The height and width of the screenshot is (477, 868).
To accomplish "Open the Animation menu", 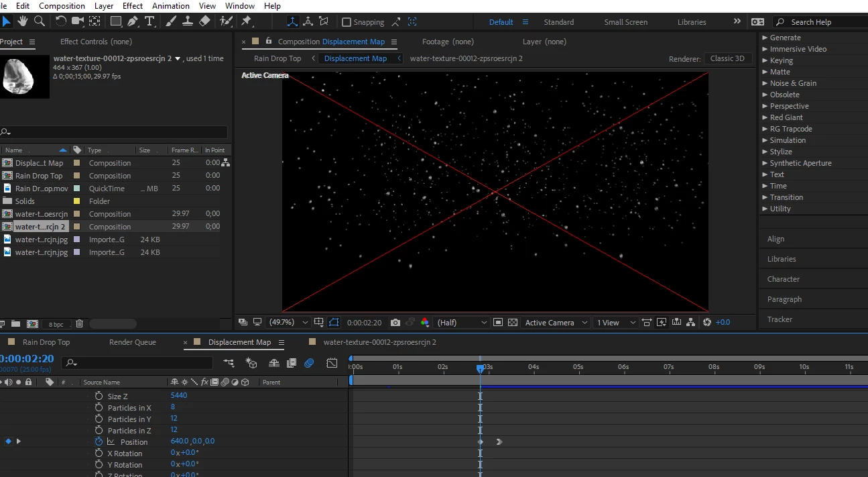I will [170, 5].
